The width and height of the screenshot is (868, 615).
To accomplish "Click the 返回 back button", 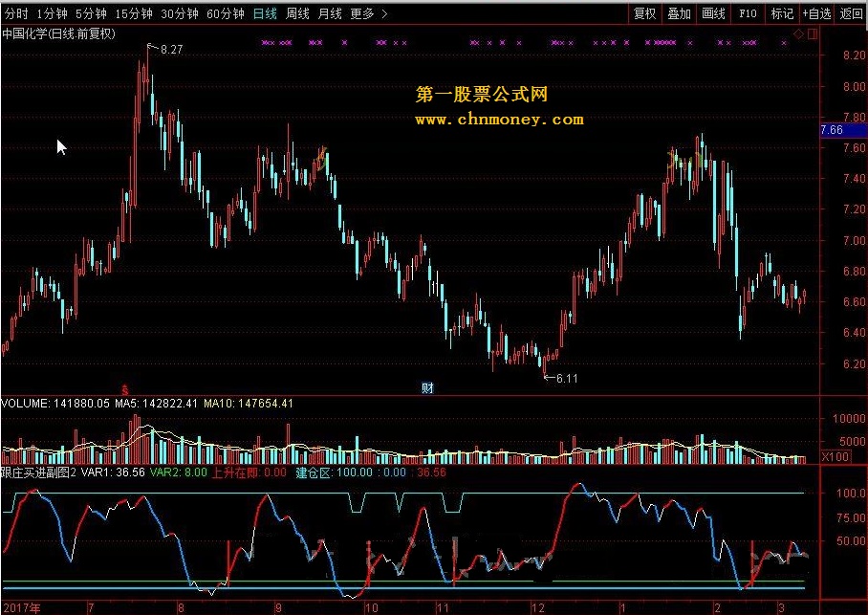I will (x=851, y=13).
